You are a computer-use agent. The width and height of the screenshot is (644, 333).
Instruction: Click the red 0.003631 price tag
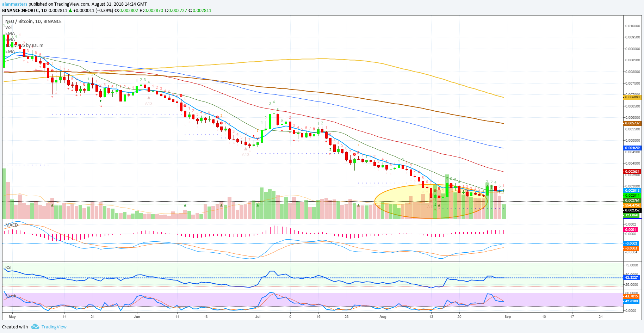(632, 172)
